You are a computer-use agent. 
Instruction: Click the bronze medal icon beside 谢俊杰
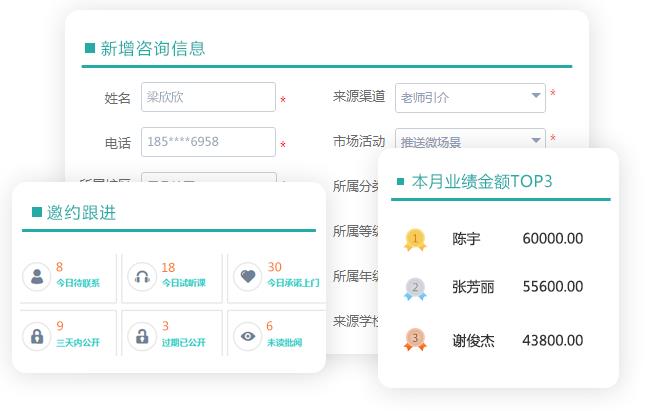point(415,340)
